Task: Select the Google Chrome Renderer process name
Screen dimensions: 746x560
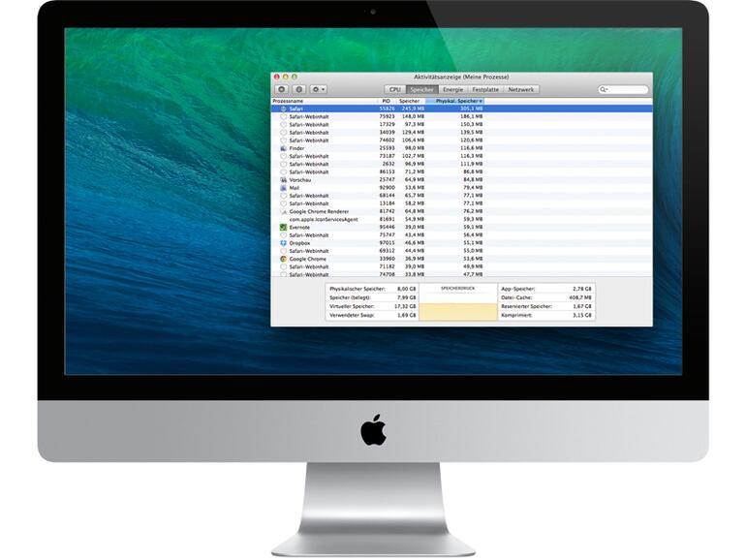Action: point(320,212)
